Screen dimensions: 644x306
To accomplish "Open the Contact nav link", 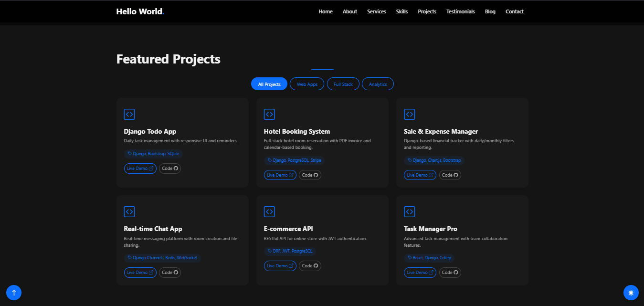I will [515, 11].
